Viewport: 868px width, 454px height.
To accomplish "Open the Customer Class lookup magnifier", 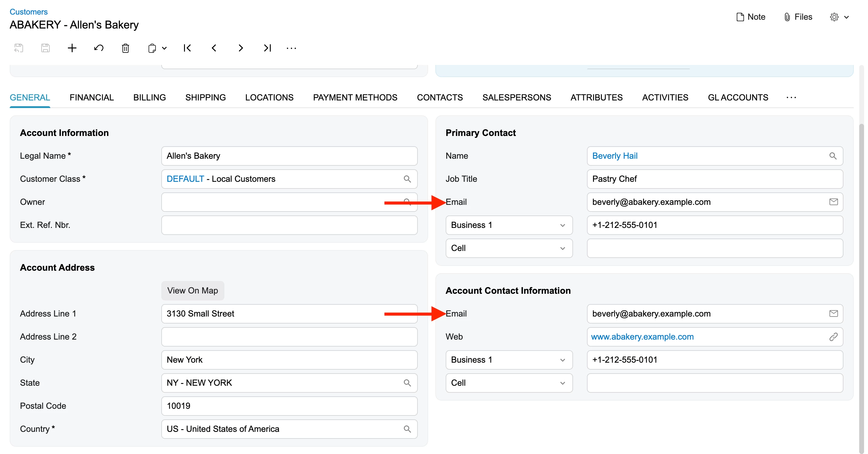I will click(407, 179).
